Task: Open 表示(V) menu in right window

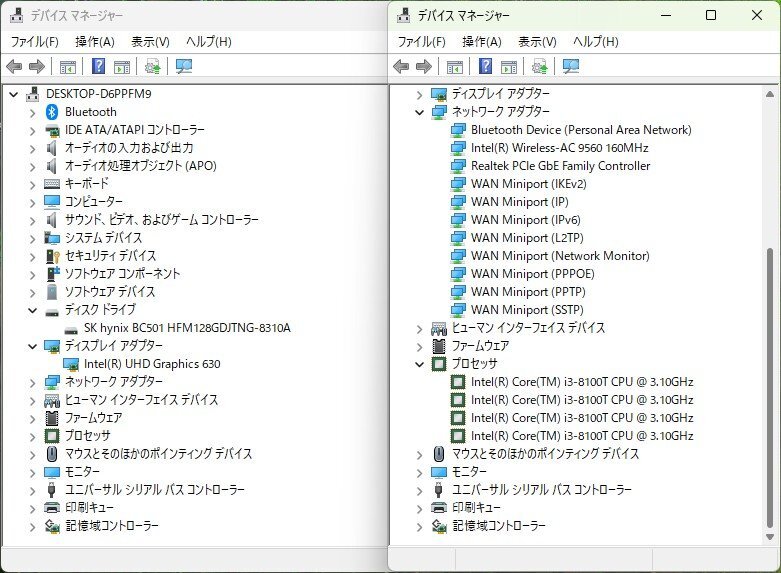Action: click(x=537, y=41)
